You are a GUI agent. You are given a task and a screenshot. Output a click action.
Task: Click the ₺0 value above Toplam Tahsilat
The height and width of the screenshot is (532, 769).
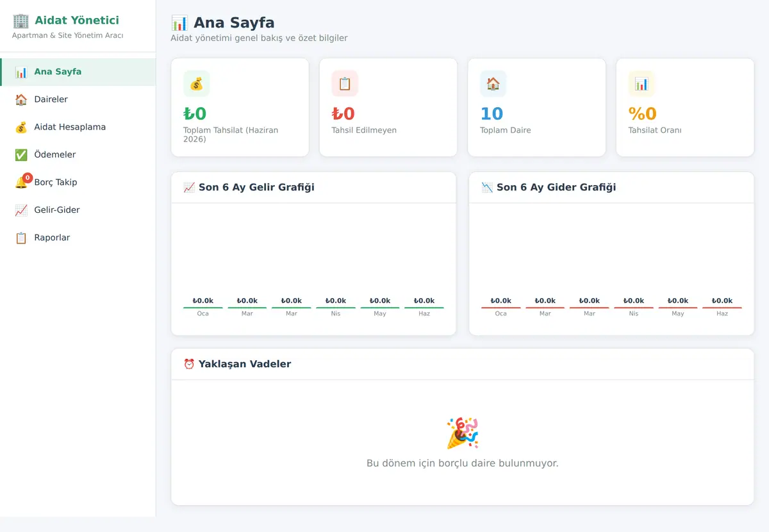195,113
